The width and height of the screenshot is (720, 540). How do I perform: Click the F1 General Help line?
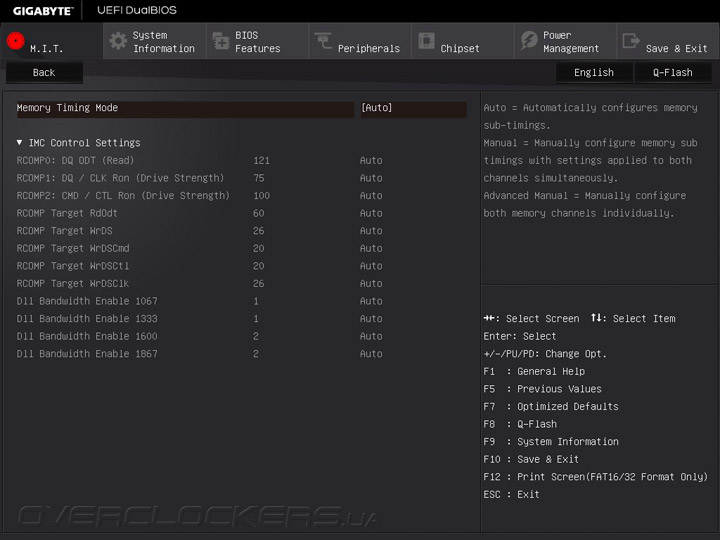(534, 371)
